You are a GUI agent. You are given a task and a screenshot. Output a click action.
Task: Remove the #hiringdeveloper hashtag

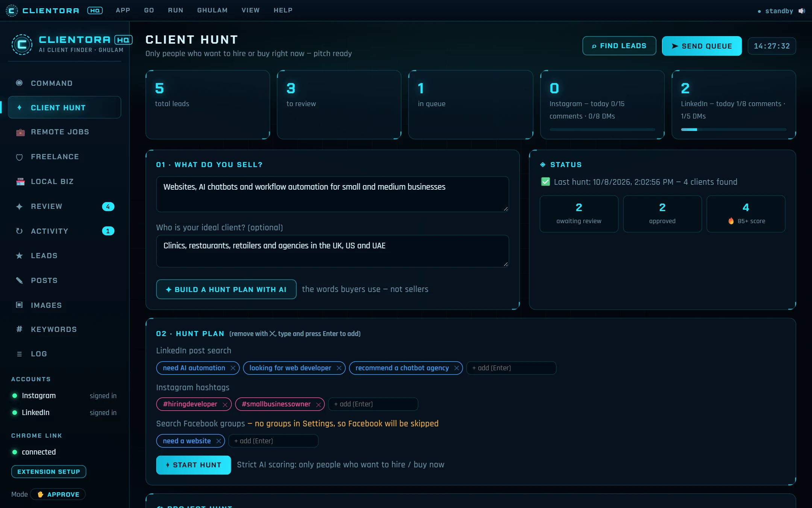[x=225, y=405]
